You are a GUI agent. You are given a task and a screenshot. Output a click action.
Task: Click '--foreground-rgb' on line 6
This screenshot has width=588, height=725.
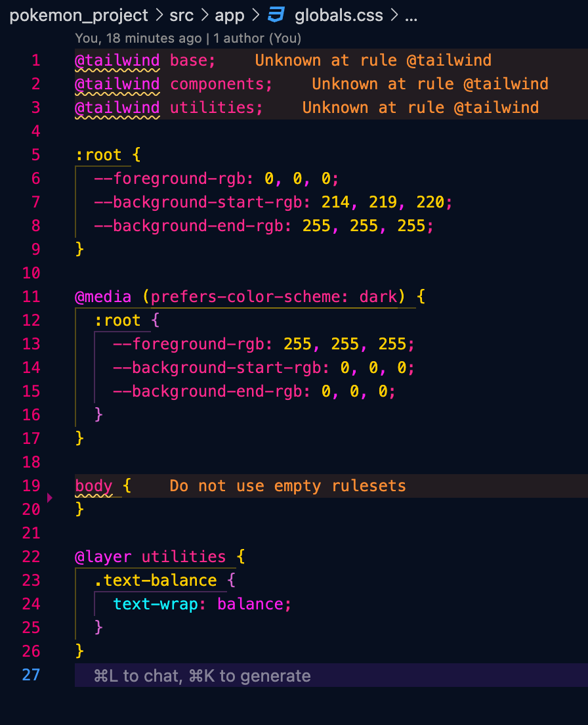click(x=169, y=179)
